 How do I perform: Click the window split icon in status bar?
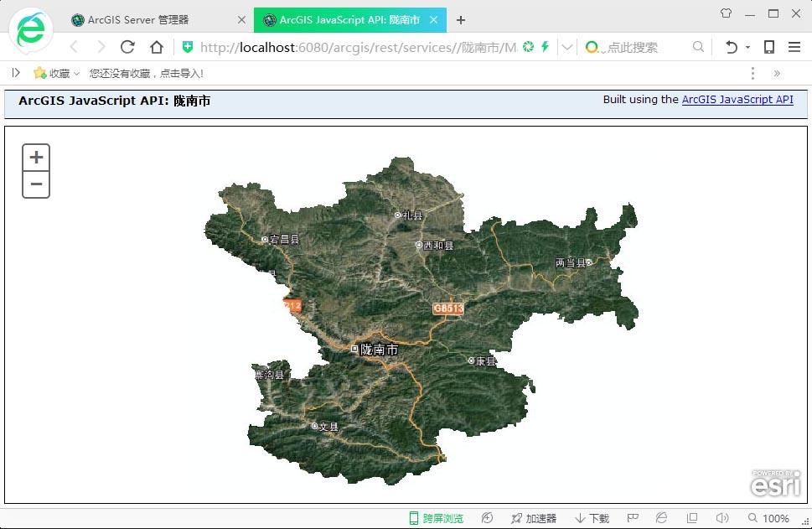click(692, 517)
